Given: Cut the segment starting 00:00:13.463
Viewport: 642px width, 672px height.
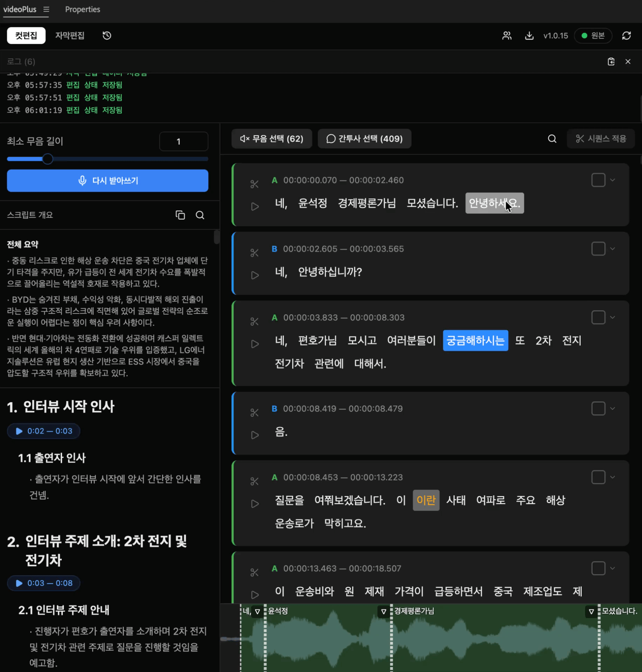Looking at the screenshot, I should coord(254,572).
